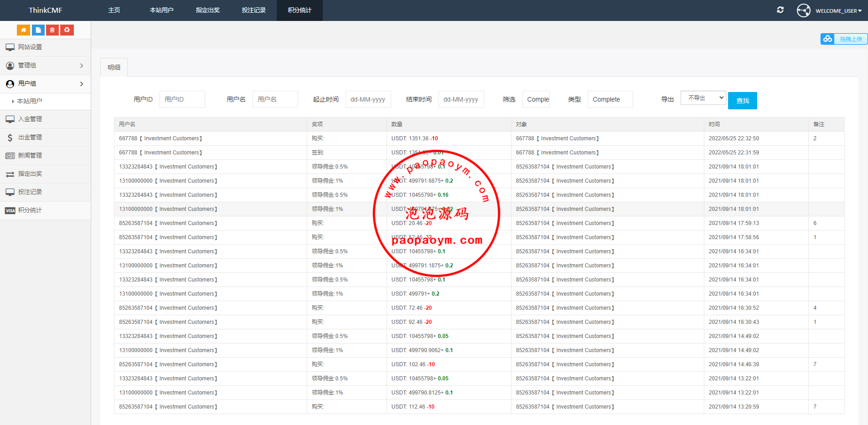The height and width of the screenshot is (425, 868).
Task: Click the circular user avatar icon
Action: point(803,10)
